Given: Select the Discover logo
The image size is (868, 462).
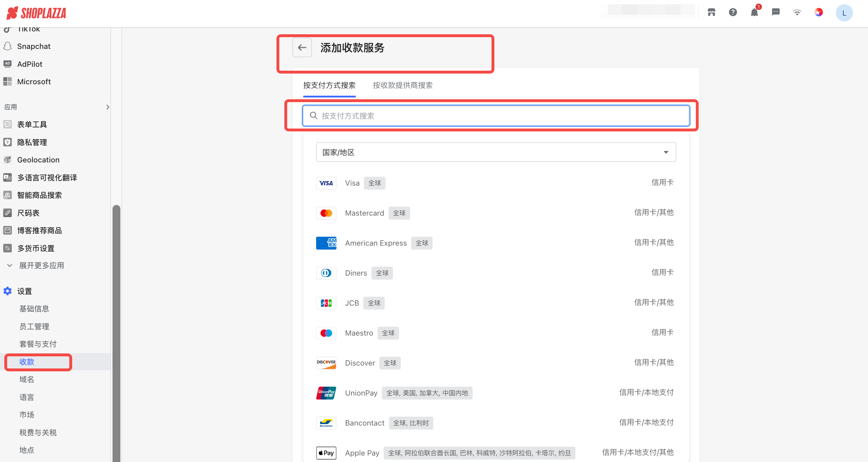Looking at the screenshot, I should [x=326, y=363].
